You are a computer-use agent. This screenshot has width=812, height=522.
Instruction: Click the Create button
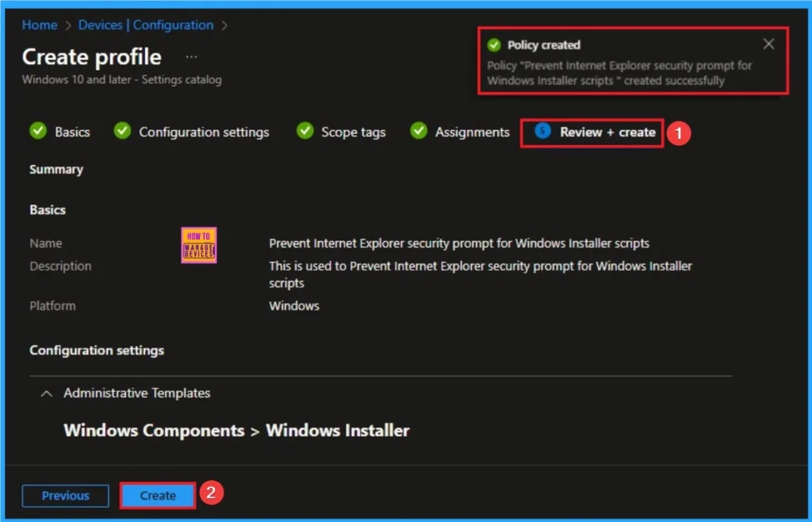click(157, 495)
